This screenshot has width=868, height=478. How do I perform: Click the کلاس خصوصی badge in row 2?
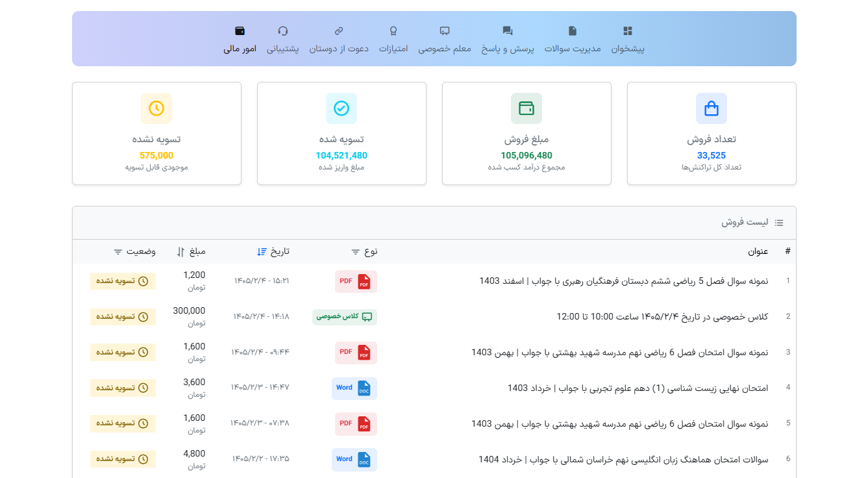(345, 317)
